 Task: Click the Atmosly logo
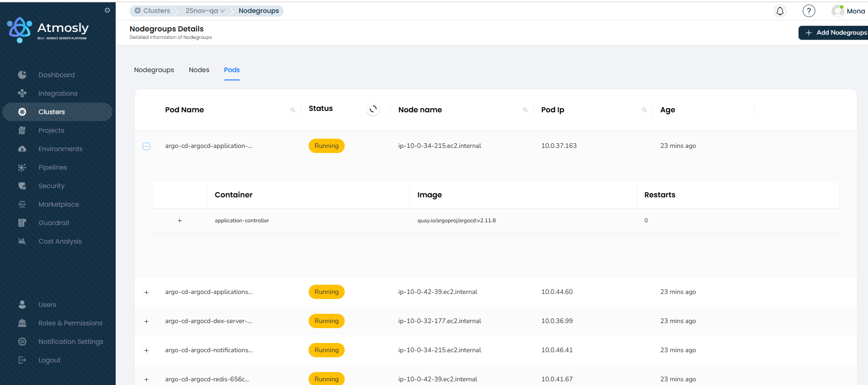(48, 30)
